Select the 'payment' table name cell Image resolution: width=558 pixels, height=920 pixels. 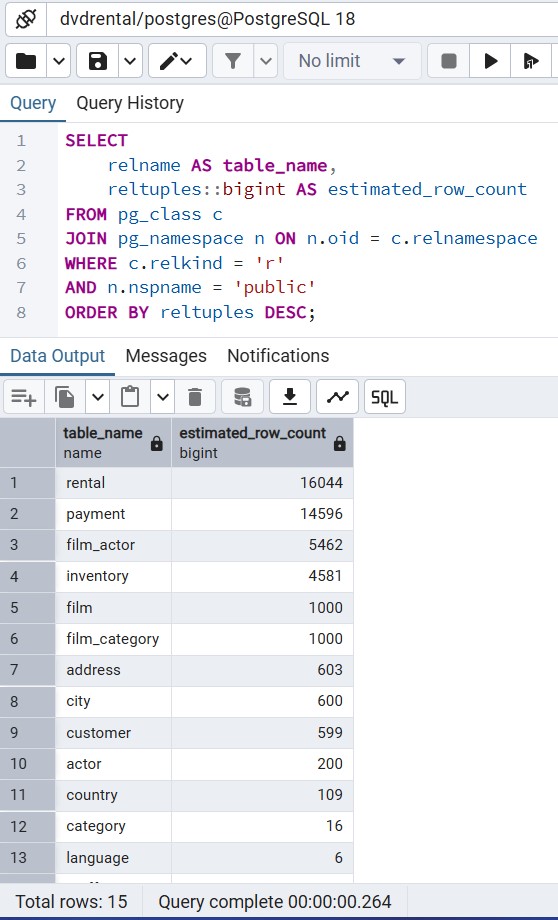(x=113, y=514)
